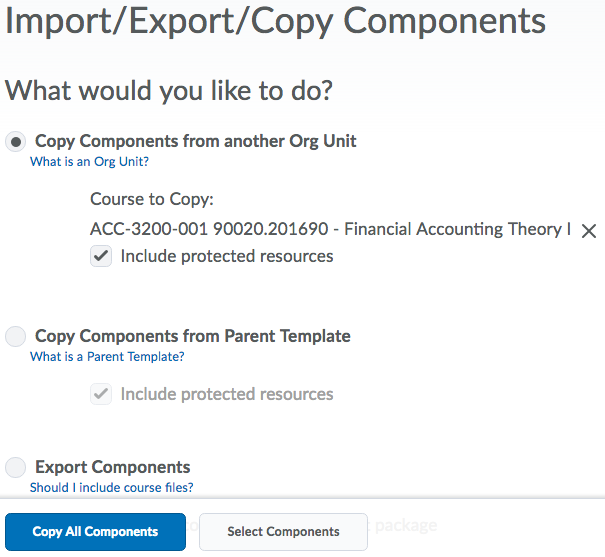Click the "What would you like to do?" heading
The image size is (605, 557).
tap(169, 91)
